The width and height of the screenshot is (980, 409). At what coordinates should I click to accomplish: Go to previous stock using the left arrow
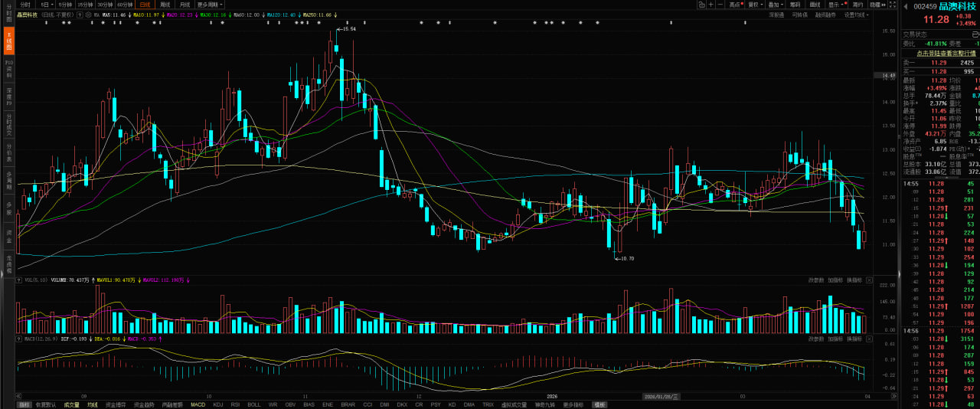[906, 6]
